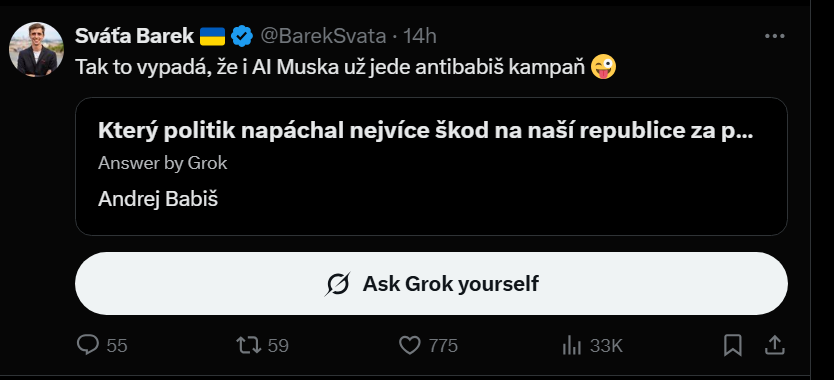Viewport: 834px width, 380px height.
Task: Click the tweet text about AI Muska
Action: pos(332,67)
